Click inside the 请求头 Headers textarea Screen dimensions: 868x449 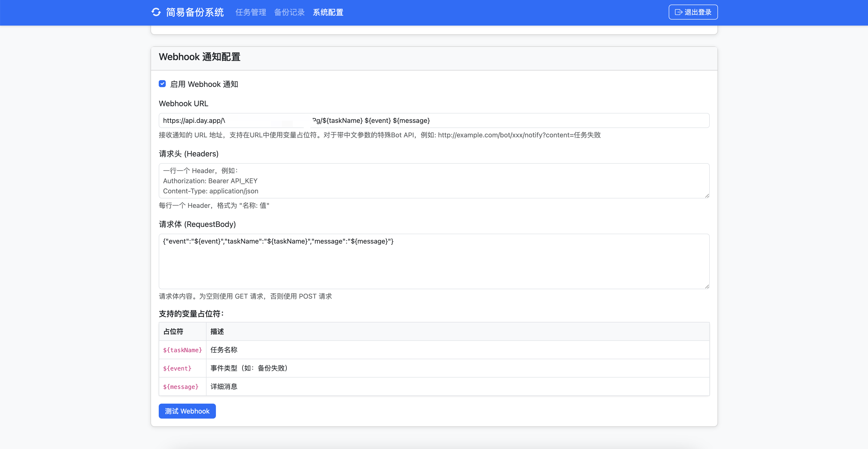(x=434, y=181)
